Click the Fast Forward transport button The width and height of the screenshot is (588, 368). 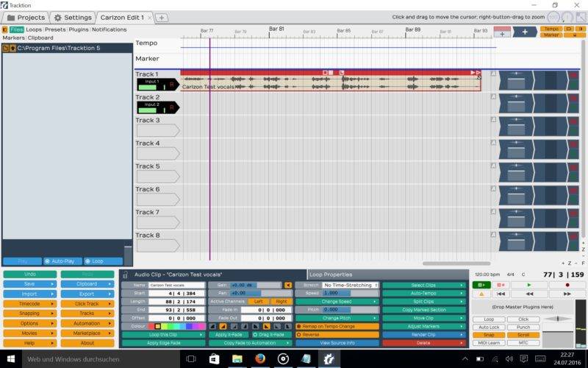[x=568, y=294]
